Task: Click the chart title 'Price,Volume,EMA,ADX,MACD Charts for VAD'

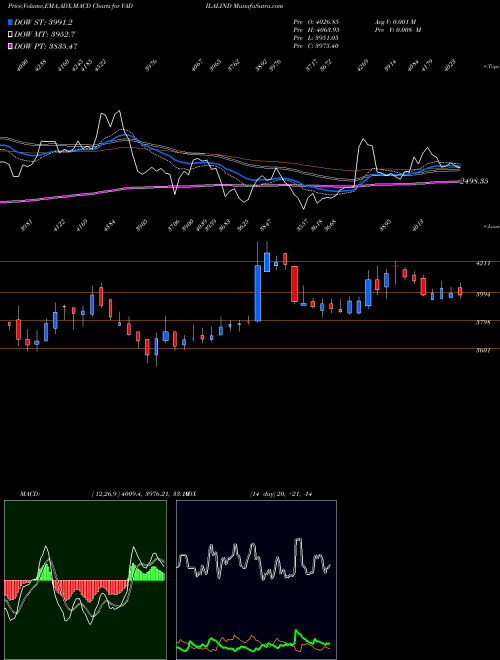Action: coord(69,6)
